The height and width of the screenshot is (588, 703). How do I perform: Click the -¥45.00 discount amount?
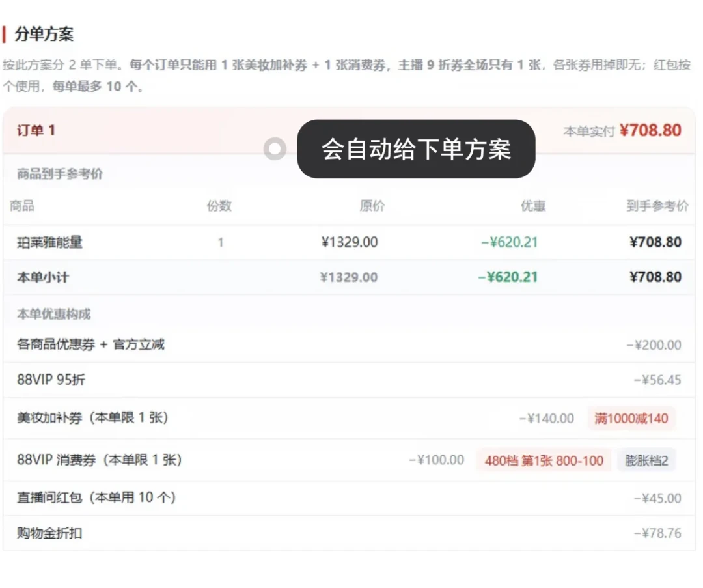pos(657,498)
